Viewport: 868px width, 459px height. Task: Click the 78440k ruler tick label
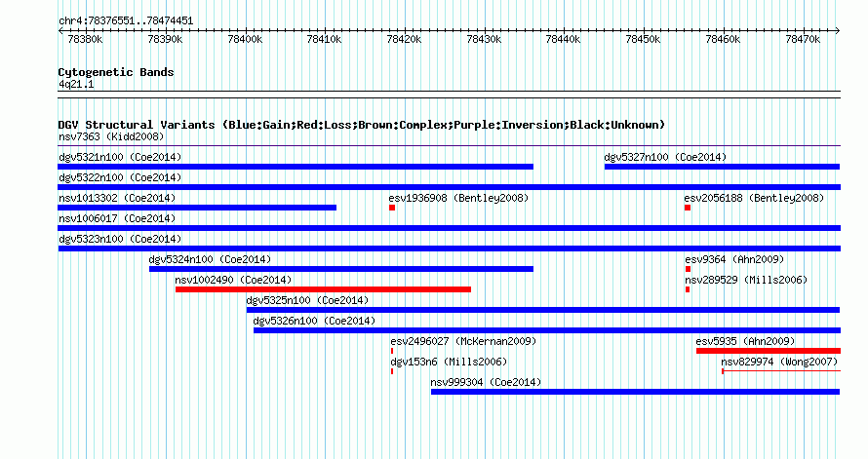(563, 39)
